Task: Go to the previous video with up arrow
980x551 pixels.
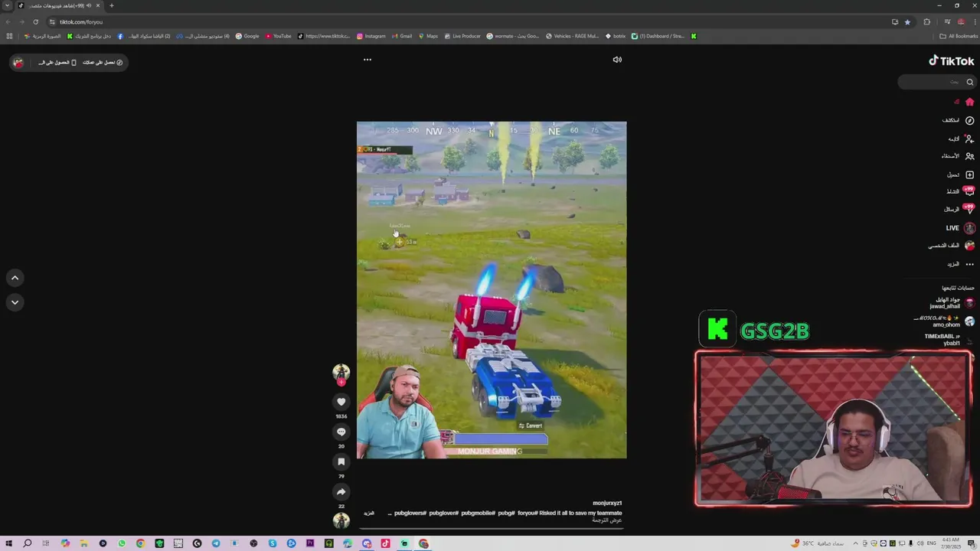Action: pyautogui.click(x=15, y=278)
